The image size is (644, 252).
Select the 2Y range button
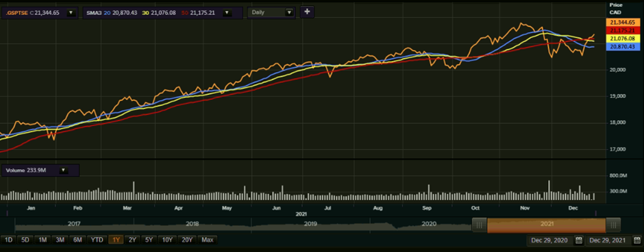pyautogui.click(x=133, y=240)
